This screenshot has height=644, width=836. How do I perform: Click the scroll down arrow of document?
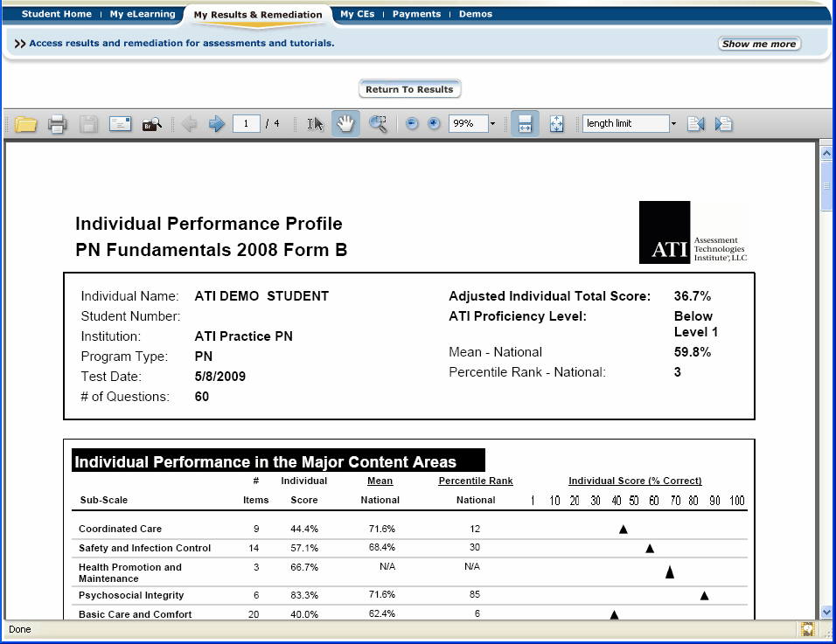coord(826,612)
